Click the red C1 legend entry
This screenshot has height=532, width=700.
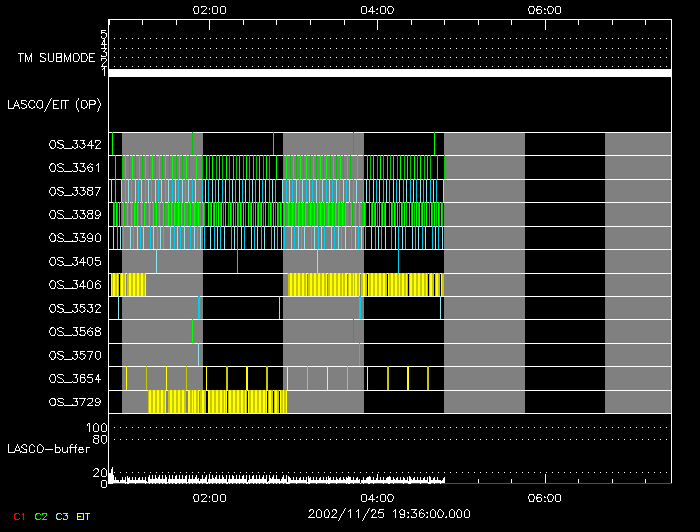click(x=19, y=516)
